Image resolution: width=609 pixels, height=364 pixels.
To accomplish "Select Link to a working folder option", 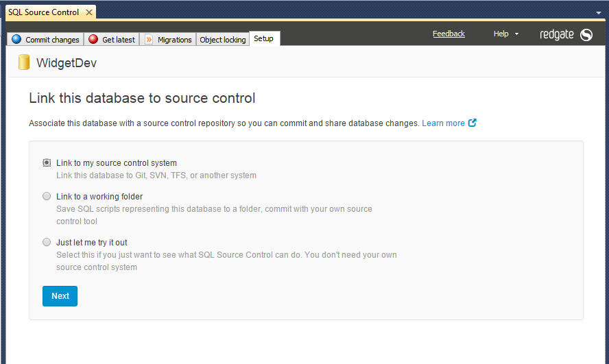I will [x=47, y=196].
